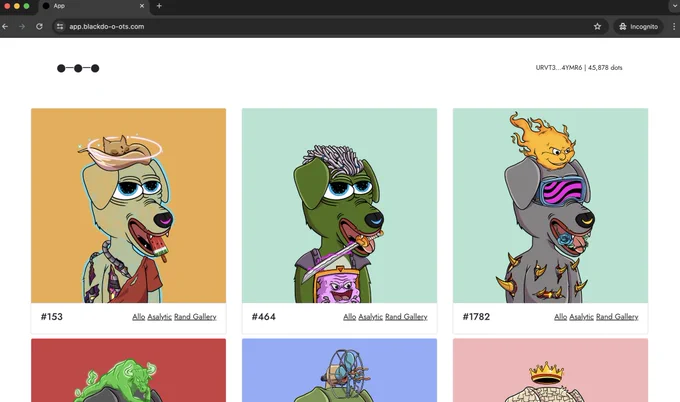This screenshot has width=680, height=402.
Task: Click the browser forward arrow
Action: 22,26
